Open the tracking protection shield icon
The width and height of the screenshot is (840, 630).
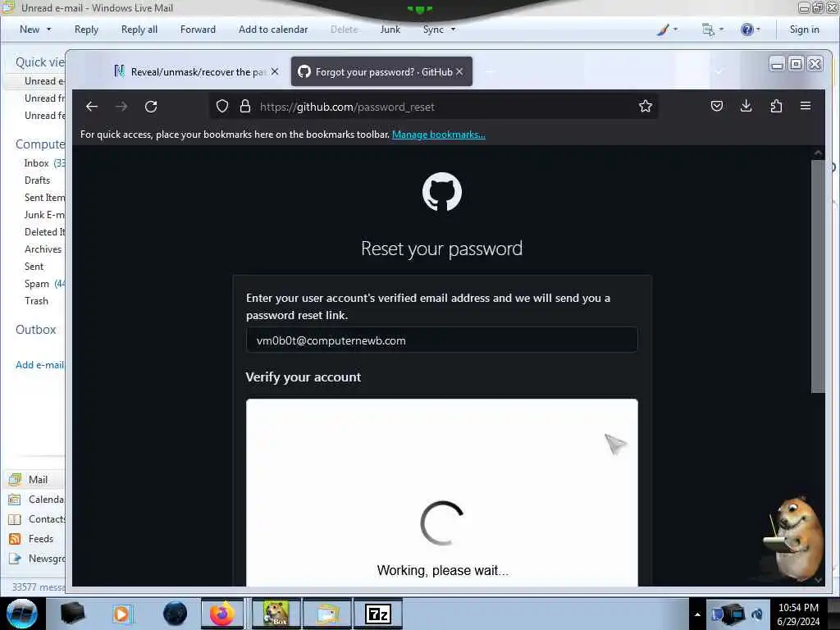pyautogui.click(x=222, y=107)
